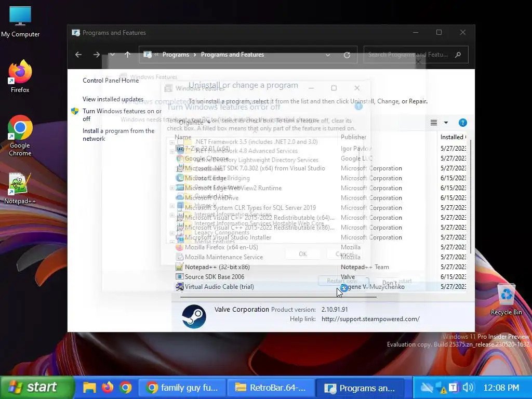This screenshot has height=399, width=532.
Task: Click the program list horizontal scrollbar
Action: tap(278, 297)
